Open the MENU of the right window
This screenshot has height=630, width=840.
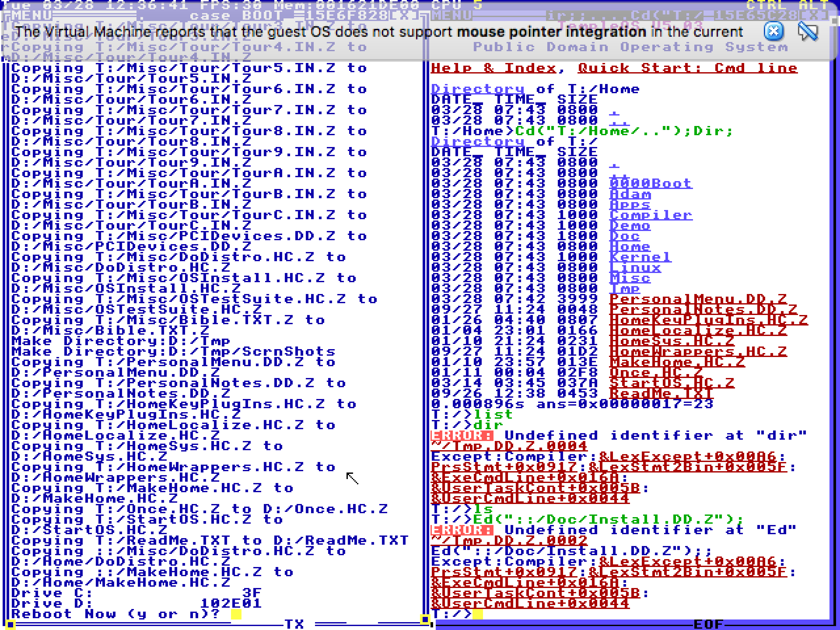pos(451,15)
